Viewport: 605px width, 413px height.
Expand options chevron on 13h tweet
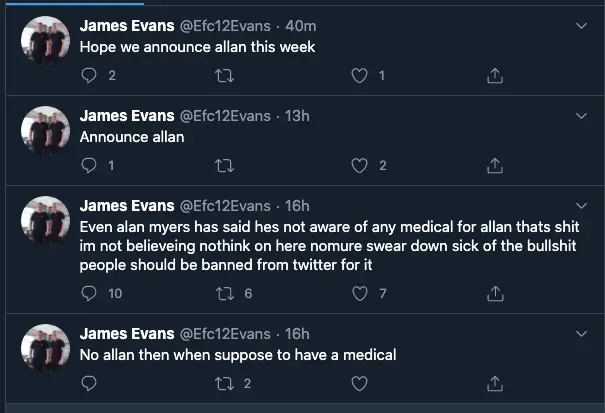point(582,117)
